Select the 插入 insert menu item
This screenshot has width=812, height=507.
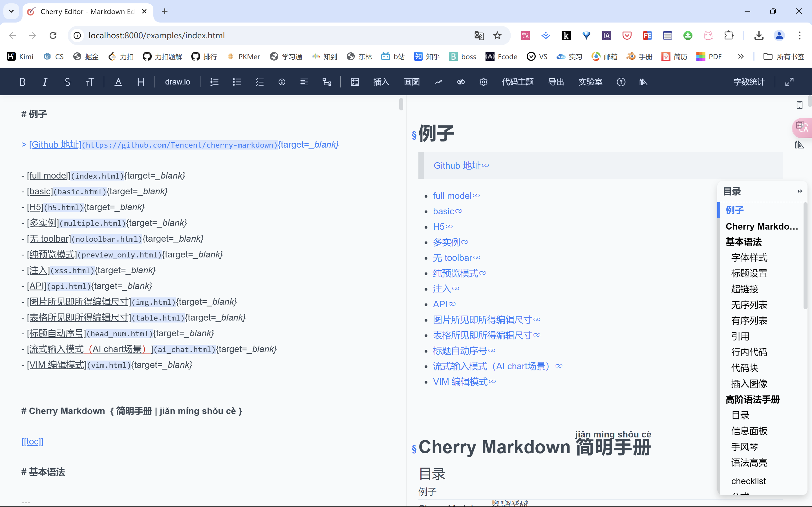tap(381, 82)
